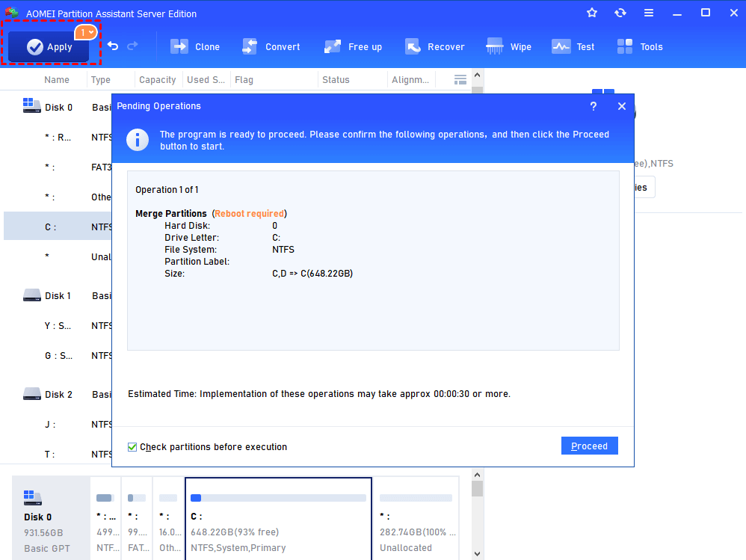Click the disk map scroll down arrow
The height and width of the screenshot is (560, 746).
coord(477,554)
